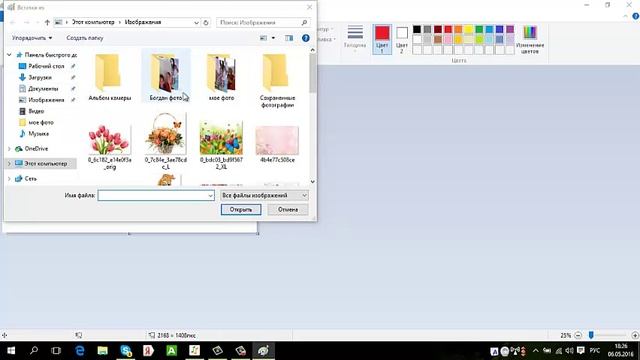The height and width of the screenshot is (360, 640).
Task: Launch Microsoft Edge from the taskbar
Action: click(x=80, y=351)
